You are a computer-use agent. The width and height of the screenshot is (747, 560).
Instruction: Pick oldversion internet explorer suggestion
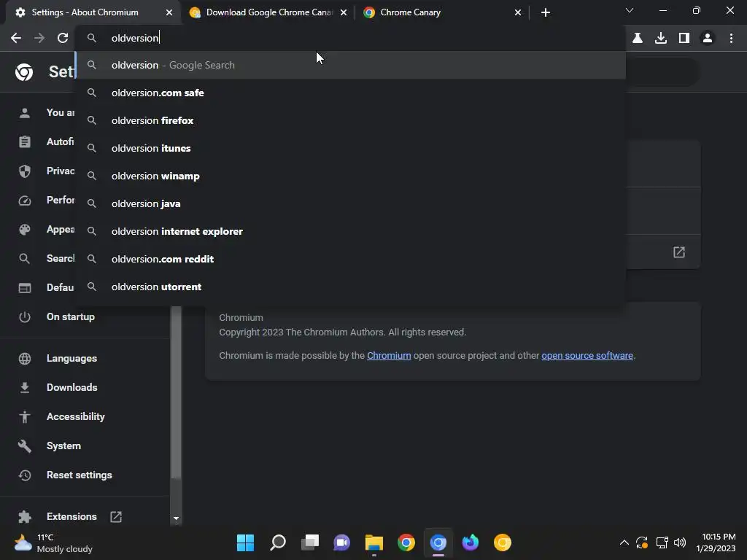tap(350, 231)
